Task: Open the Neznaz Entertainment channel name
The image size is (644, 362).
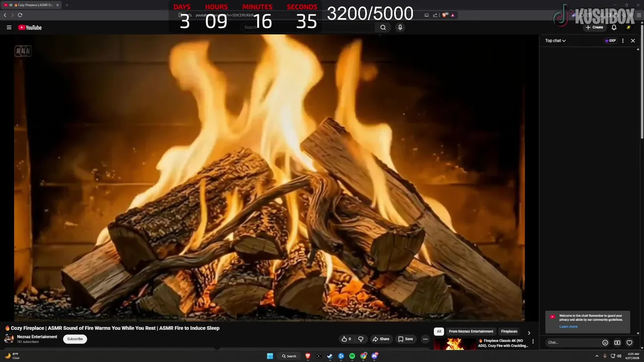Action: (x=37, y=337)
